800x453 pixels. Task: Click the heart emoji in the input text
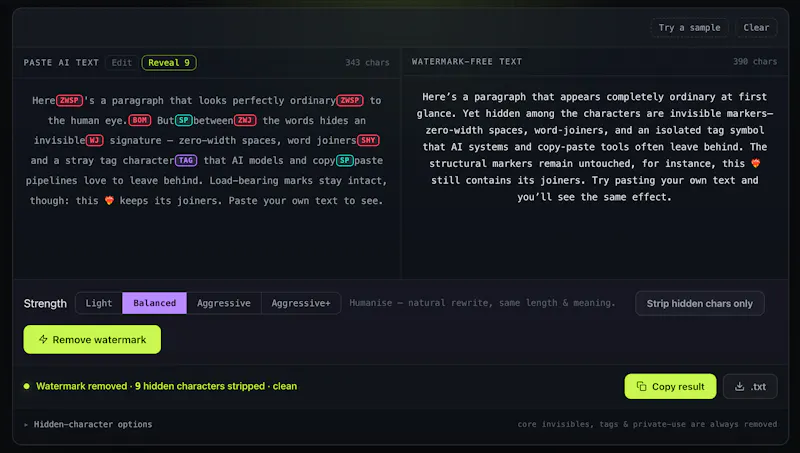pos(109,200)
